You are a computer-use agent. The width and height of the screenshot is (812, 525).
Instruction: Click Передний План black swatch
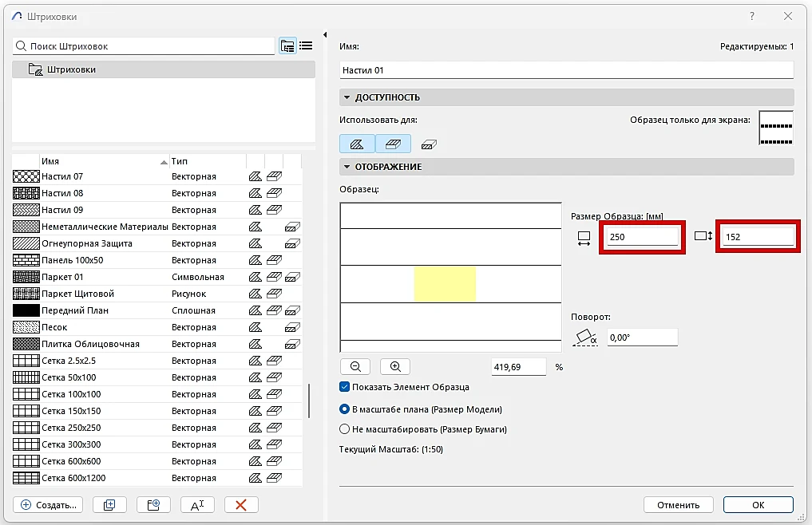26,310
